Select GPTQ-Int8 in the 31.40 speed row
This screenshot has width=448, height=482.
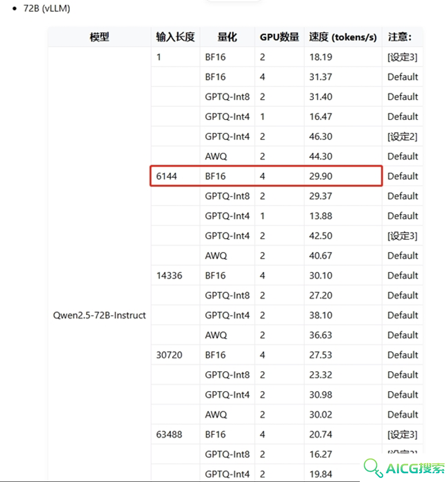coord(227,97)
